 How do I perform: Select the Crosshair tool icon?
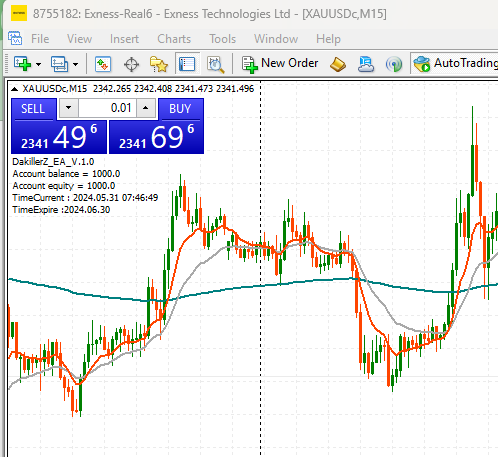point(131,64)
